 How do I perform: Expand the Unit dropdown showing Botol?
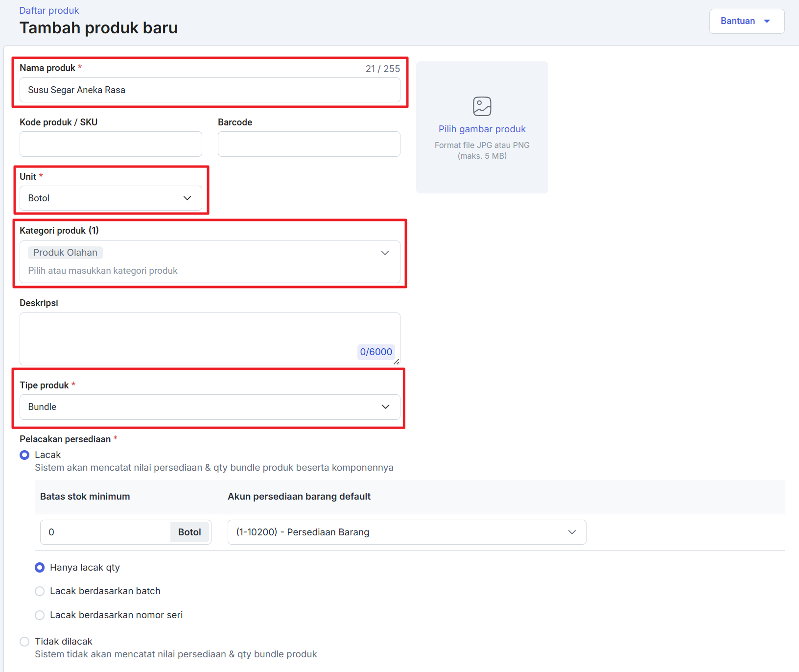(111, 198)
